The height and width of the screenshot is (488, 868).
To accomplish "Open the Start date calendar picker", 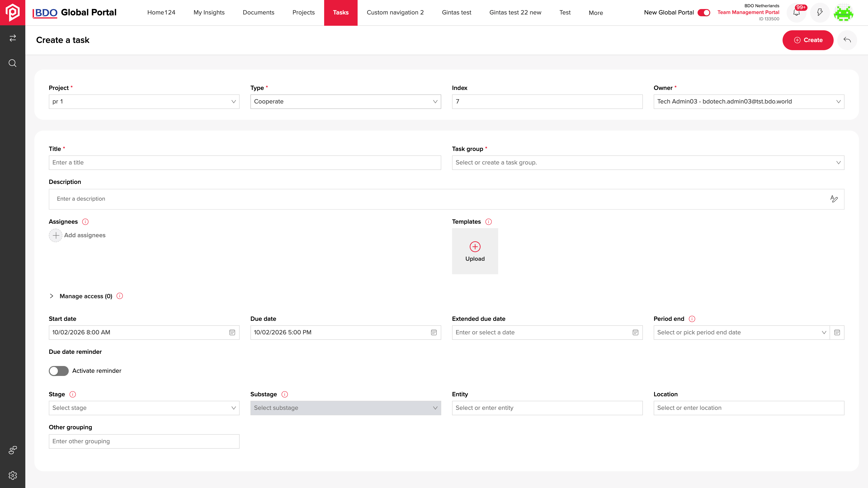I will (x=232, y=332).
